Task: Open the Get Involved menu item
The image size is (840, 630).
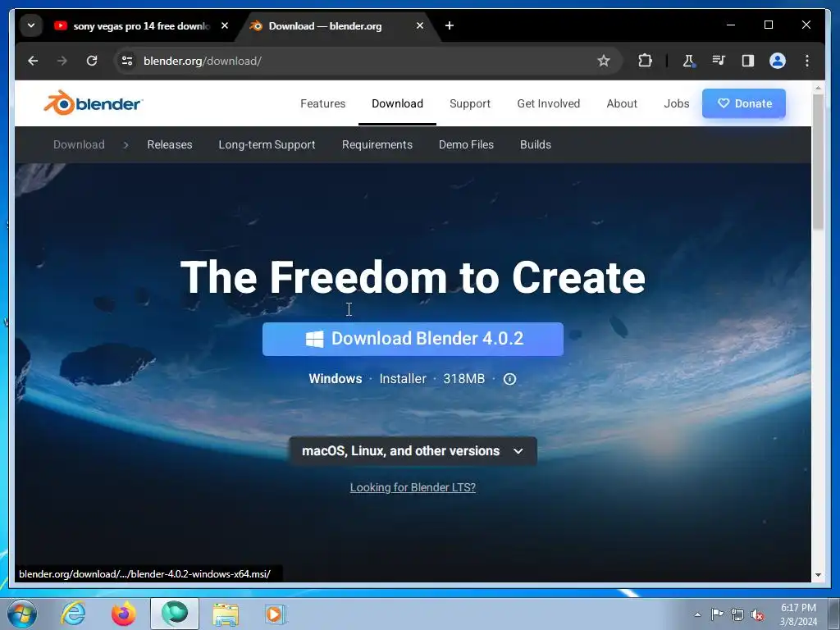Action: 549,103
